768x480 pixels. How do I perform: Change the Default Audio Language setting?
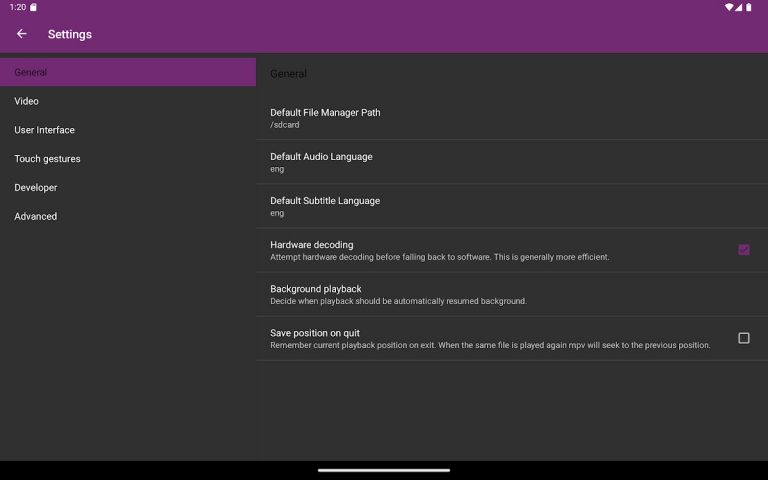coord(512,162)
